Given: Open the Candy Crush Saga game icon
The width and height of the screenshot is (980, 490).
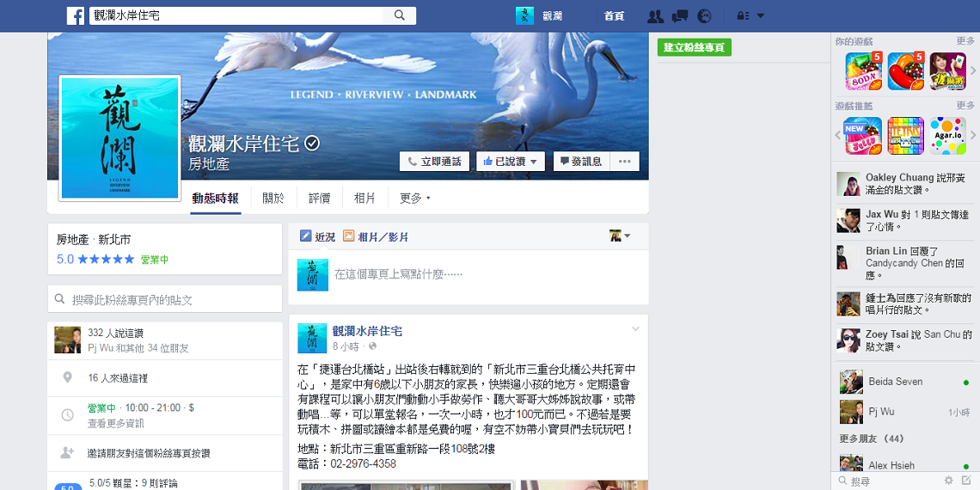Looking at the screenshot, I should (x=905, y=71).
